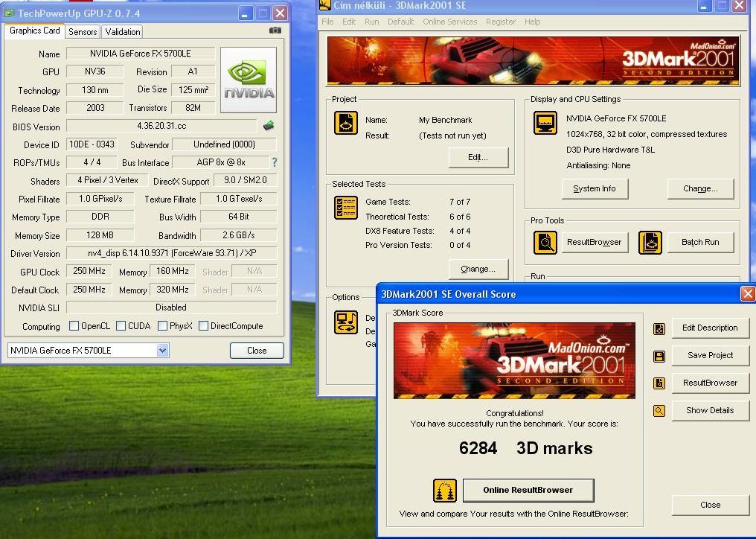
Task: Click the Selected Tests checklist icon
Action: tap(346, 208)
